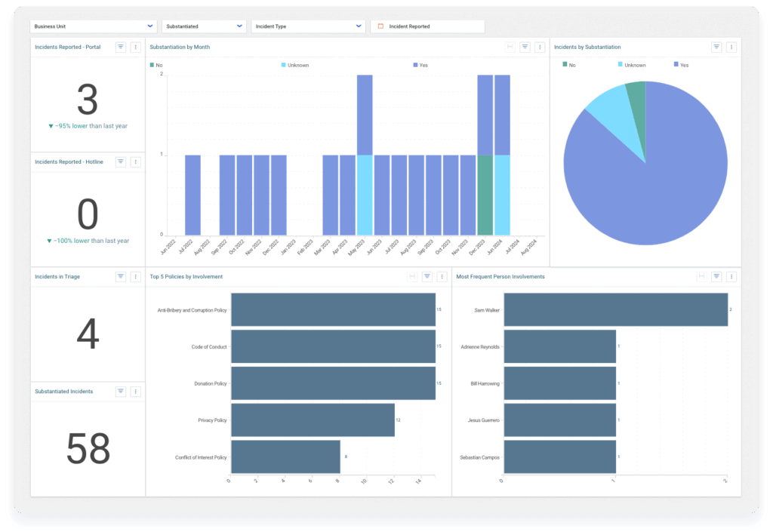This screenshot has height=532, width=773.
Task: Toggle 'No' series in Substantiation by Month legend
Action: click(x=156, y=66)
